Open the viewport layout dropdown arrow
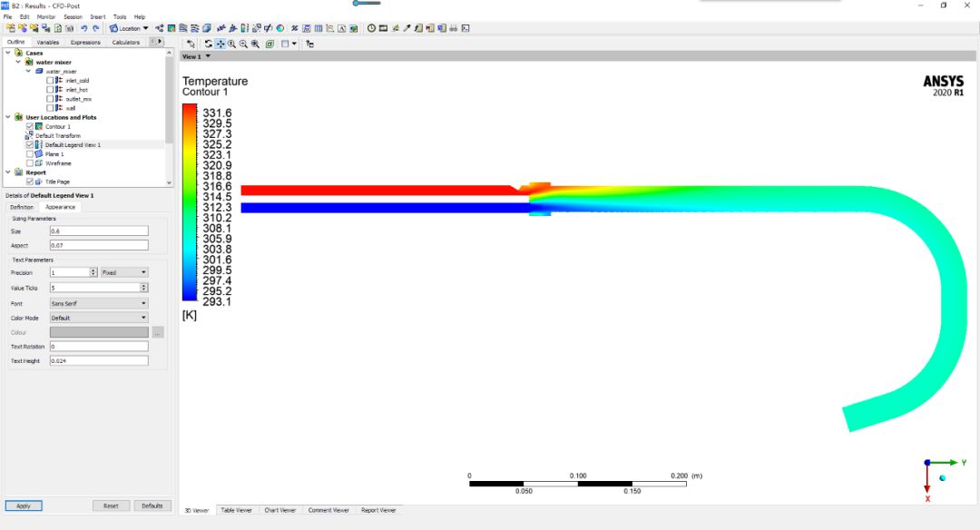The image size is (980, 530). point(294,44)
